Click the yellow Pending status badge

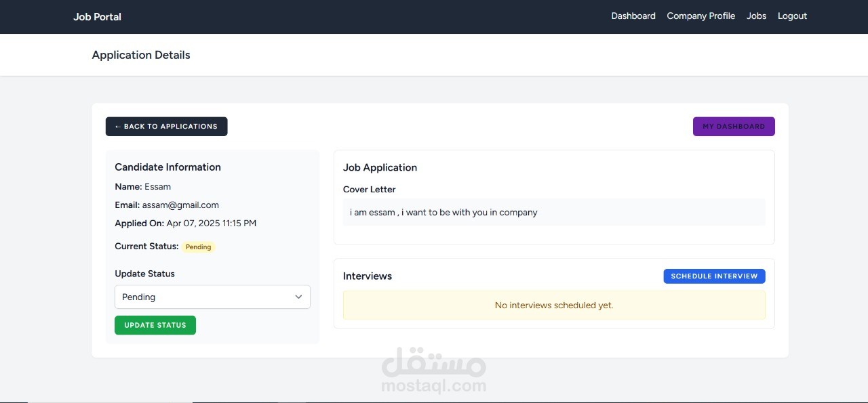(x=199, y=247)
